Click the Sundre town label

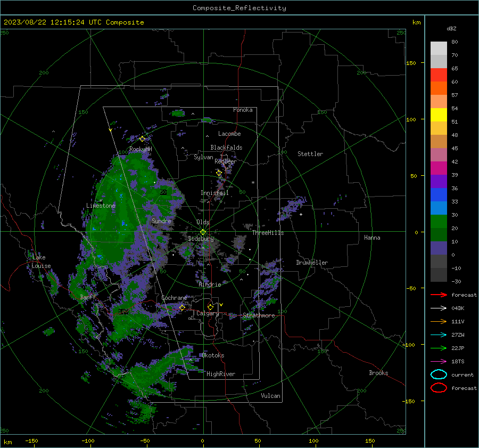pos(161,221)
